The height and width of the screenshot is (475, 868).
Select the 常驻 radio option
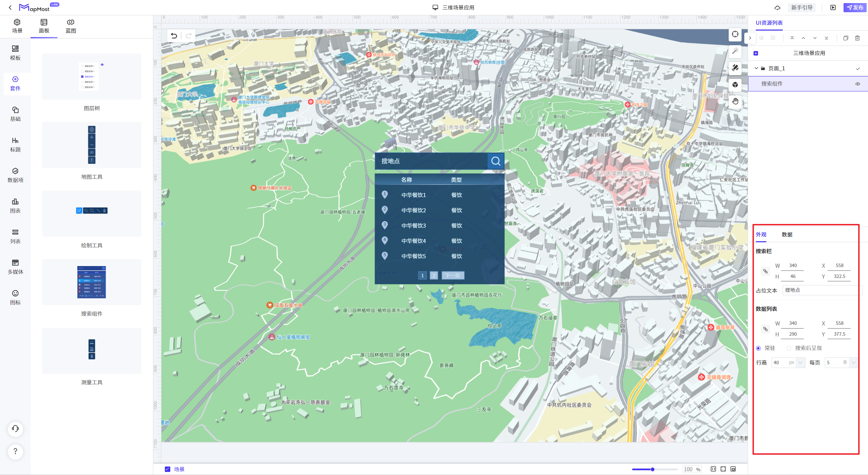pyautogui.click(x=758, y=348)
